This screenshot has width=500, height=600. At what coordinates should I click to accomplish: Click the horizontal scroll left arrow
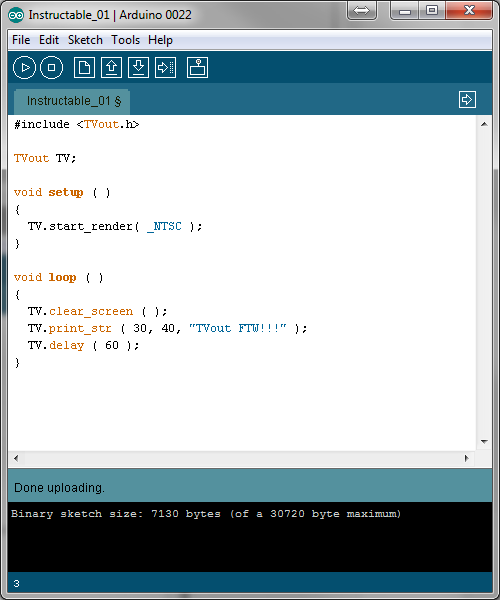point(16,458)
